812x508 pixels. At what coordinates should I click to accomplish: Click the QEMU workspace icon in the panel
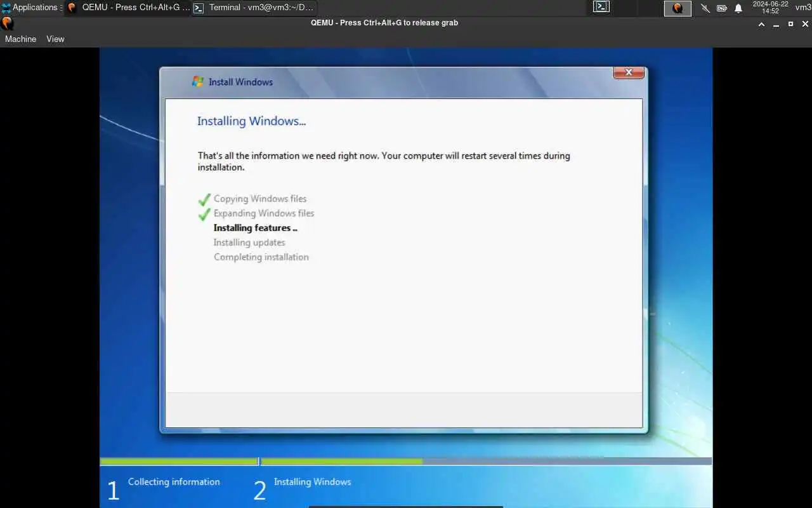click(x=678, y=8)
